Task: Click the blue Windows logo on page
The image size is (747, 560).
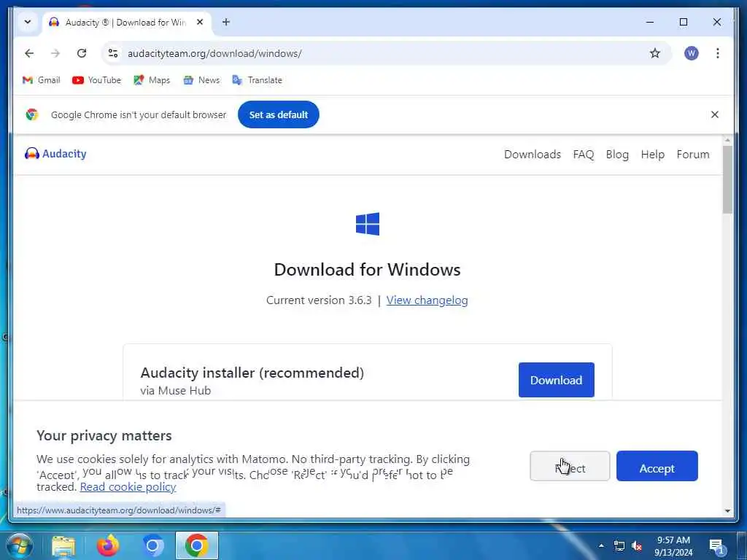Action: (x=368, y=224)
